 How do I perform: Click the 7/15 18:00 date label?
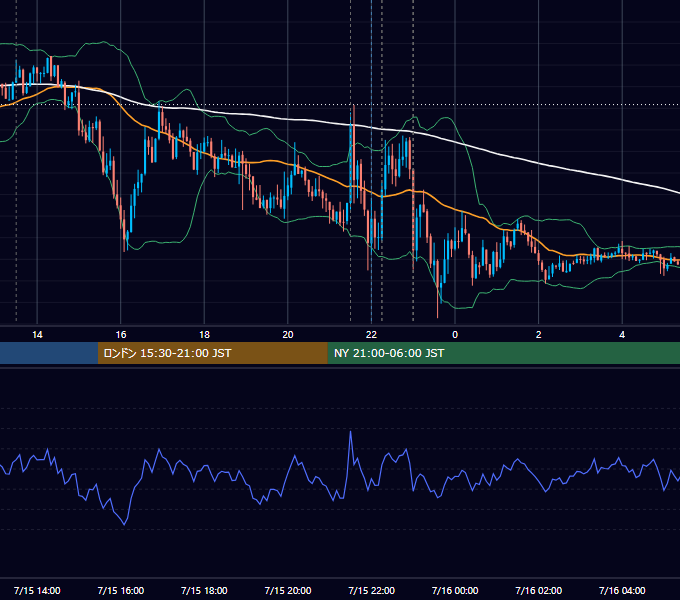[204, 590]
